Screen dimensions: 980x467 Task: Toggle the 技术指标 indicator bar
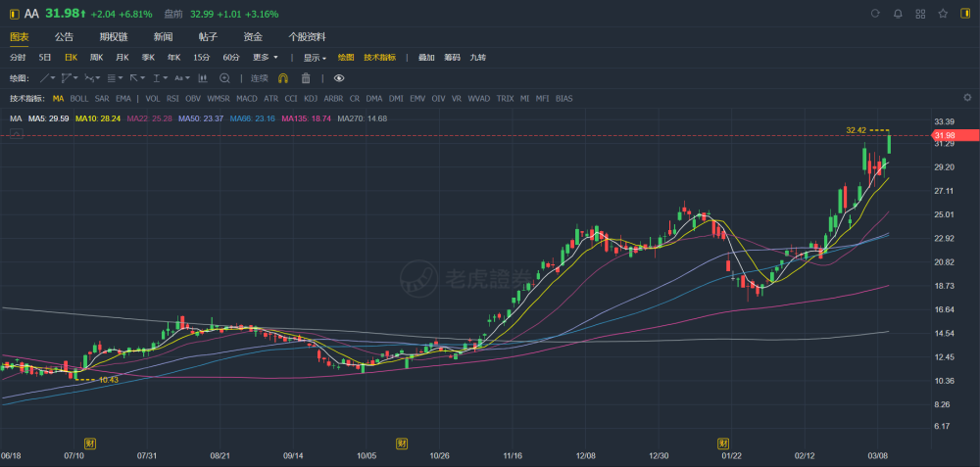click(x=380, y=58)
